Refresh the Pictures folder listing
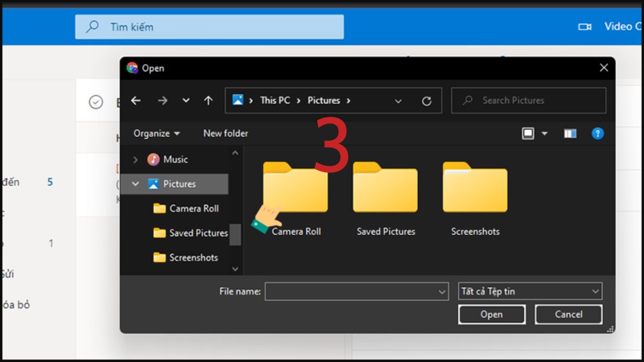This screenshot has height=362, width=644. point(427,101)
